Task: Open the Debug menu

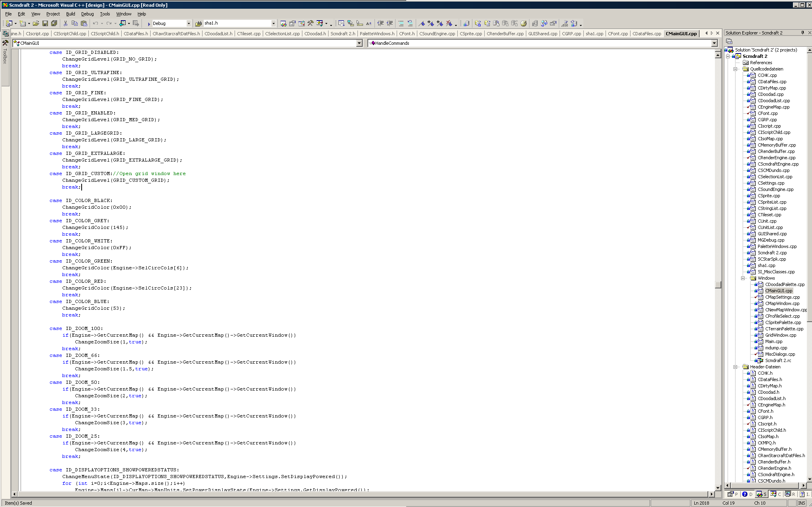Action: point(88,14)
